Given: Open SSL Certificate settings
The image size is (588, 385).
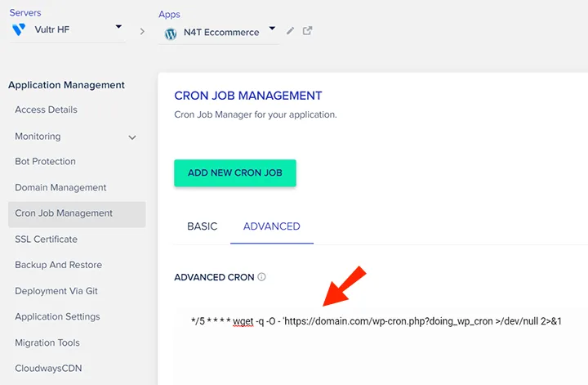Looking at the screenshot, I should [x=46, y=239].
